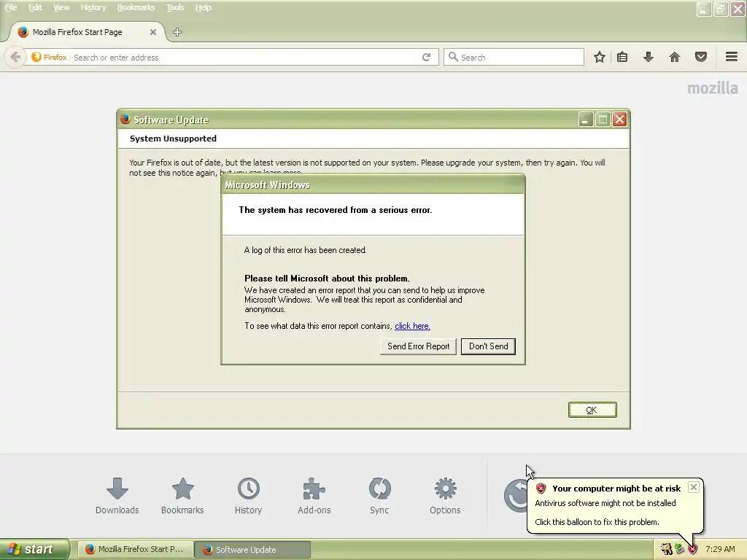Click in the address bar field

tap(244, 57)
